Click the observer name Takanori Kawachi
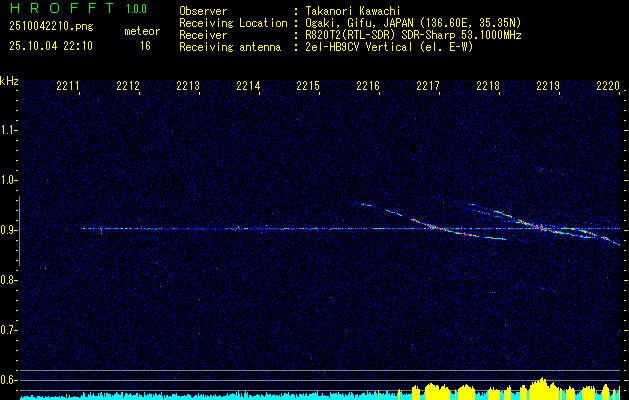 point(353,11)
